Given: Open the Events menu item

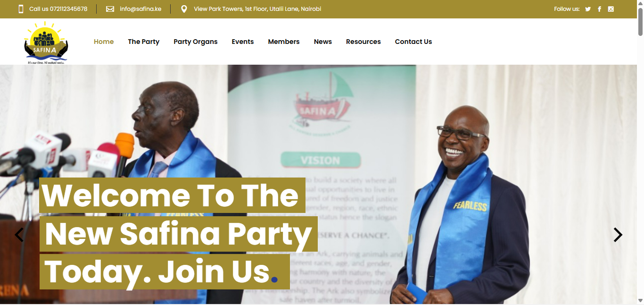Looking at the screenshot, I should point(243,42).
